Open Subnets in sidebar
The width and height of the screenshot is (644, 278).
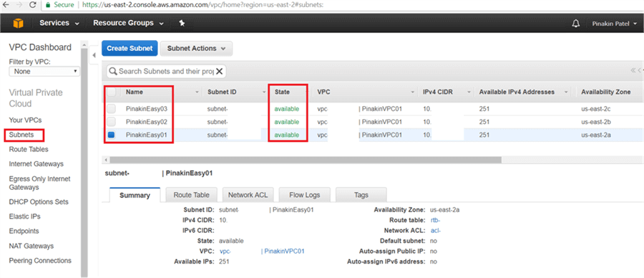pyautogui.click(x=21, y=135)
